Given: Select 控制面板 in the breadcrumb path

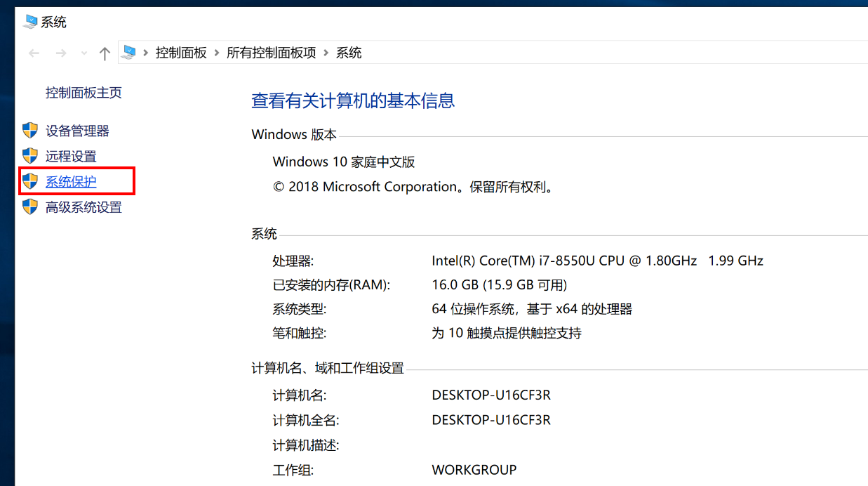Looking at the screenshot, I should click(x=181, y=53).
